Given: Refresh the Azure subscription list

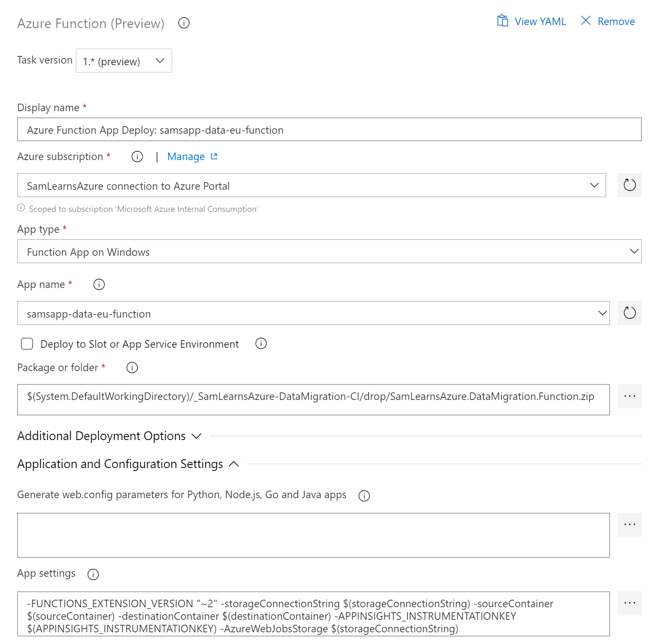Looking at the screenshot, I should coord(629,185).
